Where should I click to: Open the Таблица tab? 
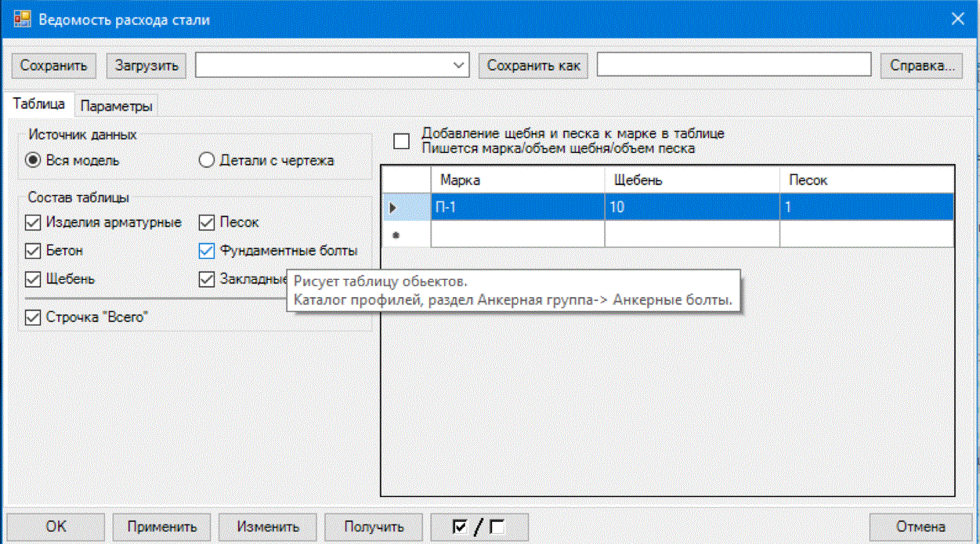pyautogui.click(x=39, y=104)
